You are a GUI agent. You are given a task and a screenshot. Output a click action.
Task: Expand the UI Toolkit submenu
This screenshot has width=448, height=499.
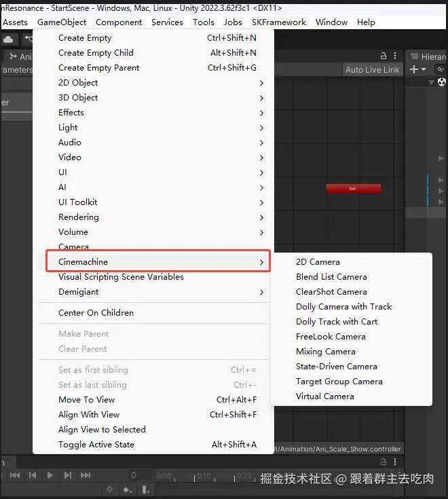click(x=153, y=202)
